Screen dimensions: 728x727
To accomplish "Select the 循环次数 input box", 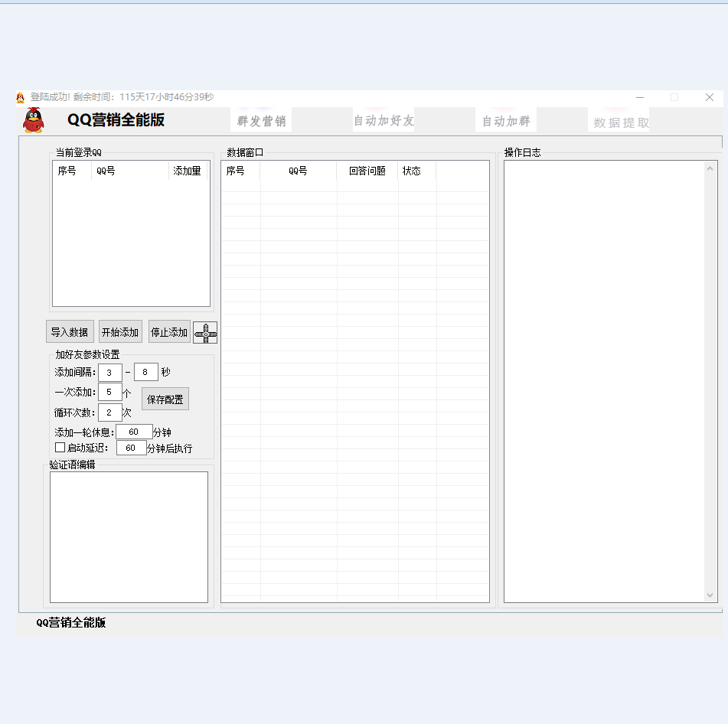I will 110,412.
